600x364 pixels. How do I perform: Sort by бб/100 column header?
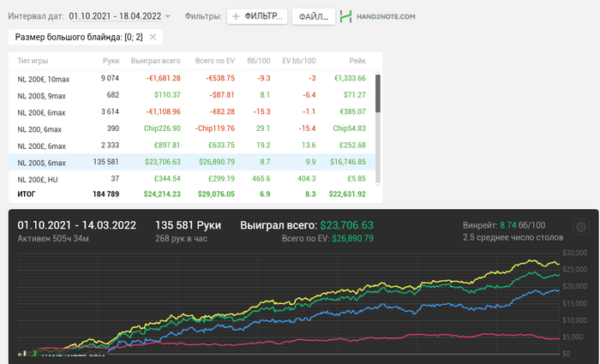pyautogui.click(x=259, y=61)
